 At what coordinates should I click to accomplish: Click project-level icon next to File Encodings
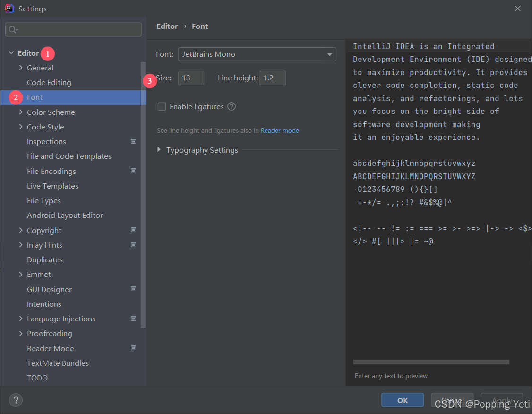(133, 171)
